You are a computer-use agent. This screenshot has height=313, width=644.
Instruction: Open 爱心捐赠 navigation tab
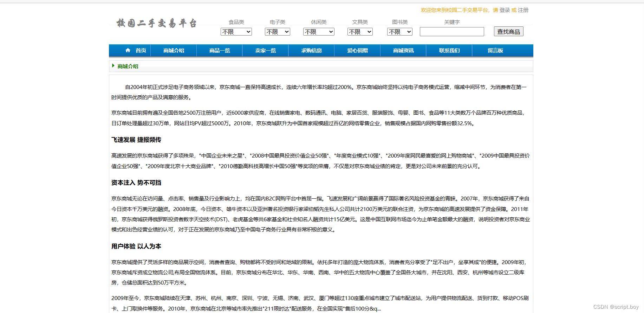click(357, 51)
